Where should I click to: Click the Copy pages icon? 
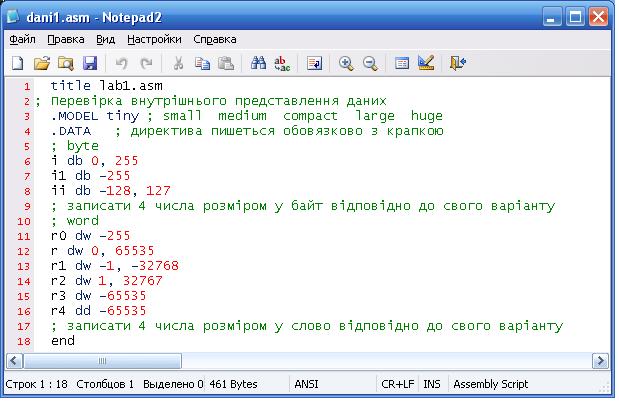(202, 63)
